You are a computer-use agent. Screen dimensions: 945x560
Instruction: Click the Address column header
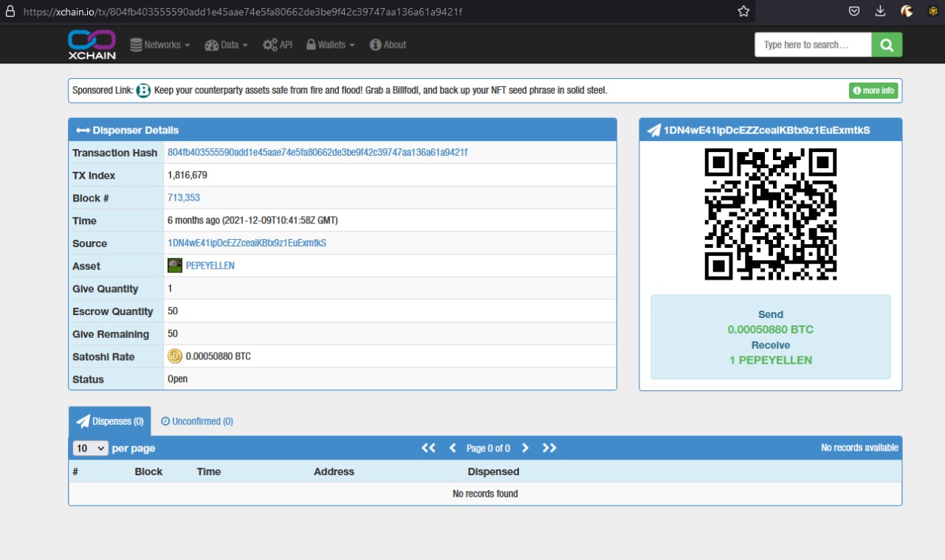(x=334, y=471)
